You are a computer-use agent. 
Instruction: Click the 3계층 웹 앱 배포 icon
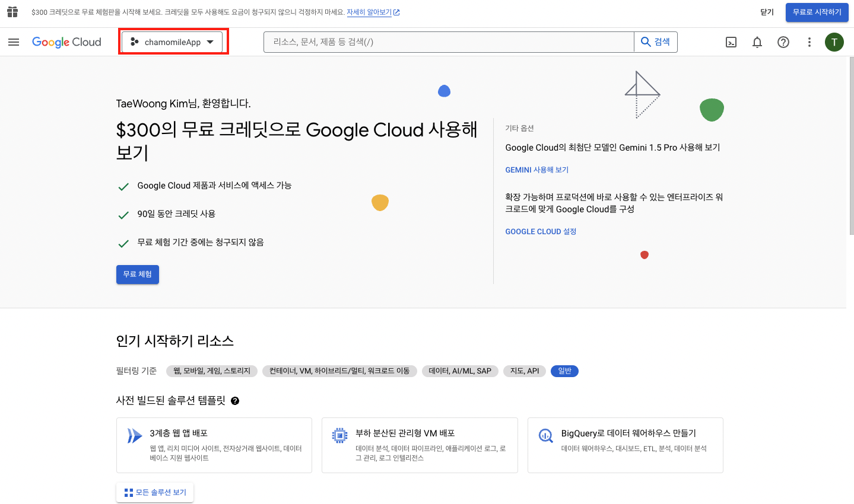pyautogui.click(x=135, y=436)
